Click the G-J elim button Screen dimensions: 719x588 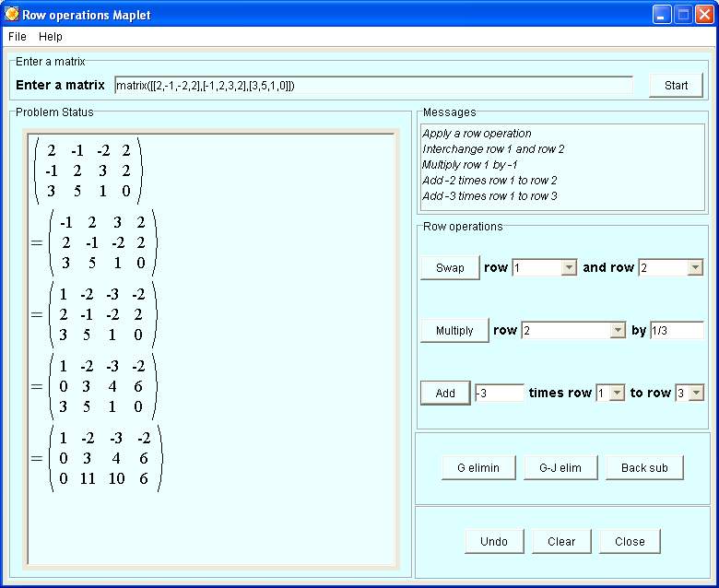click(x=560, y=467)
